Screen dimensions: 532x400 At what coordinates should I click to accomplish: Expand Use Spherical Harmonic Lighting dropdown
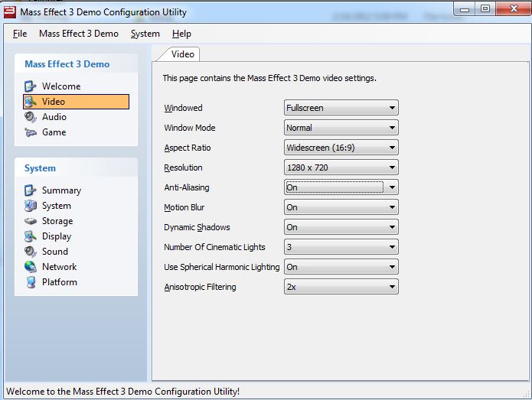pyautogui.click(x=341, y=267)
